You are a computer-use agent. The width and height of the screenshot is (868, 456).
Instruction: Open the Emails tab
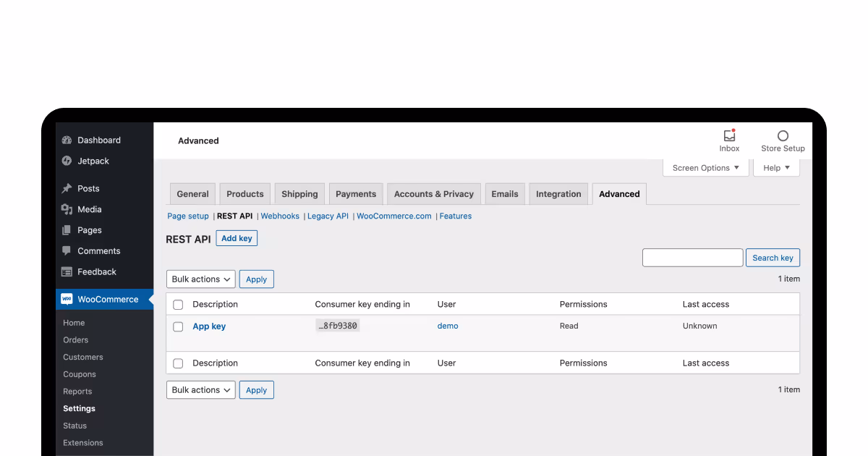pyautogui.click(x=505, y=194)
